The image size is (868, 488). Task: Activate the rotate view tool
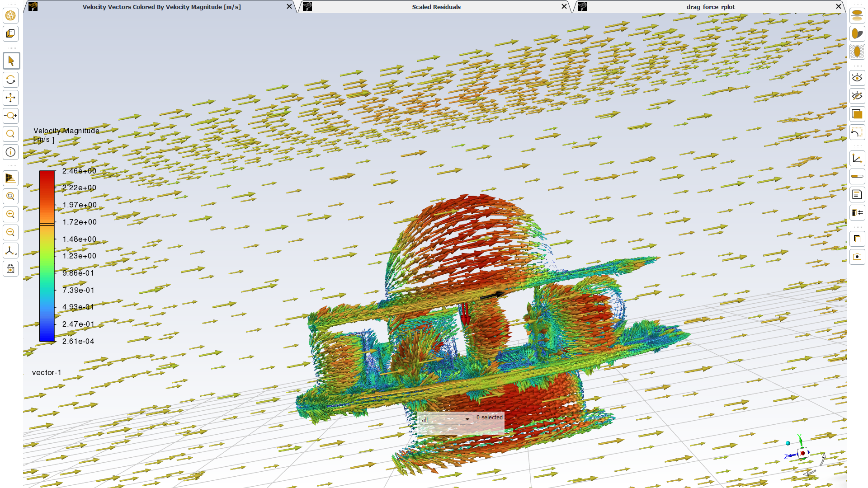click(11, 80)
